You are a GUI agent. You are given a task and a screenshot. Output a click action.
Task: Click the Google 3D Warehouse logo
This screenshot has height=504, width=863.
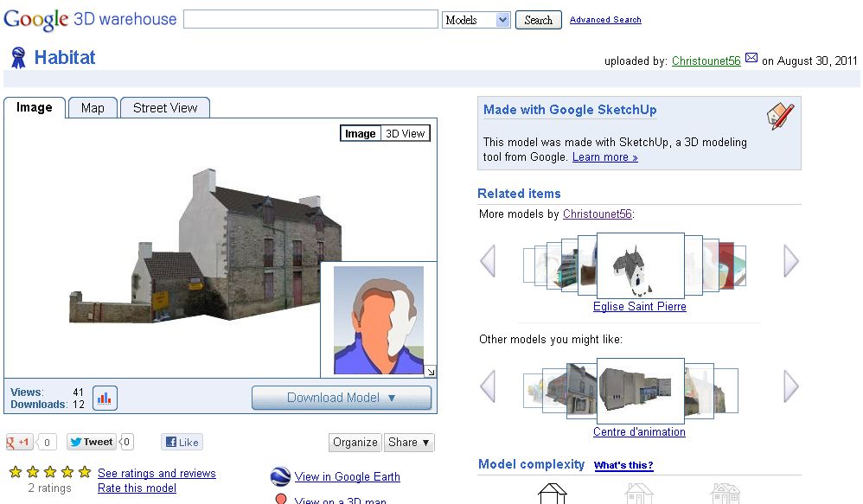[x=90, y=20]
